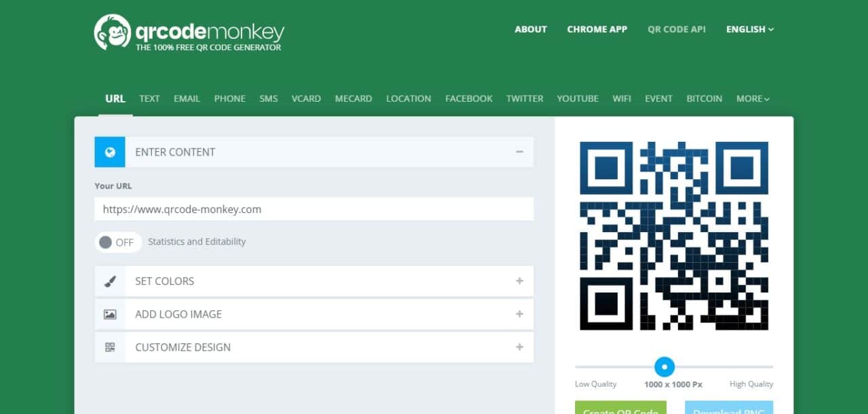Expand the Customize Design section

[x=519, y=347]
